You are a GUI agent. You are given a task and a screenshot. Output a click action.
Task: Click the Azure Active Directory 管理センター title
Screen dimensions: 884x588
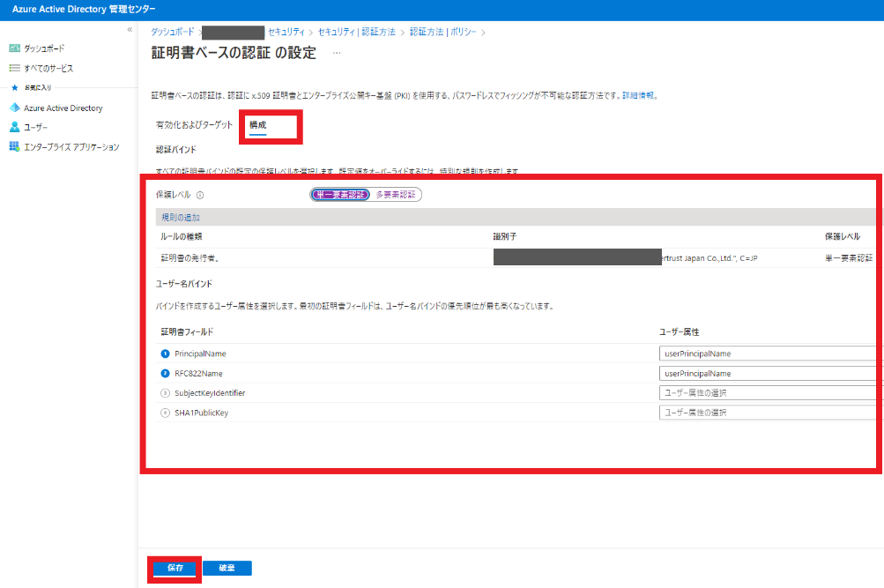point(84,9)
